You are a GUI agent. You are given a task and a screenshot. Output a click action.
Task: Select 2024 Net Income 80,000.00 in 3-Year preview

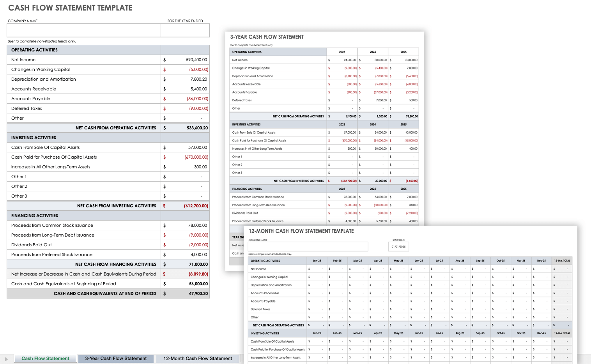(x=380, y=60)
